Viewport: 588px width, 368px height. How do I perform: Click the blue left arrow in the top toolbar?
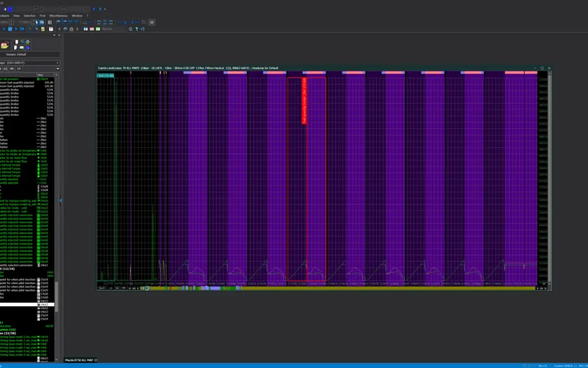coord(94,9)
